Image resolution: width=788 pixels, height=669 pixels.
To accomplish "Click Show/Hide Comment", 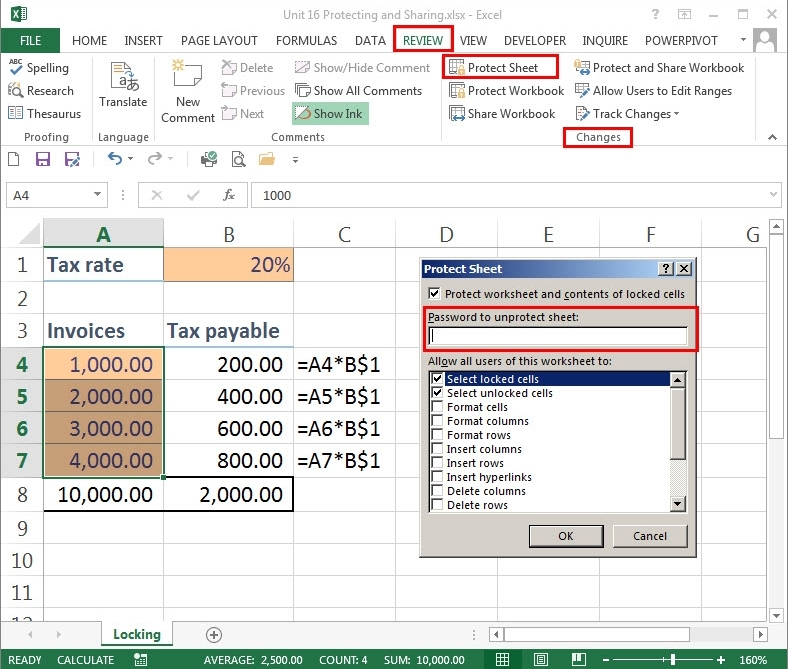I will point(362,67).
